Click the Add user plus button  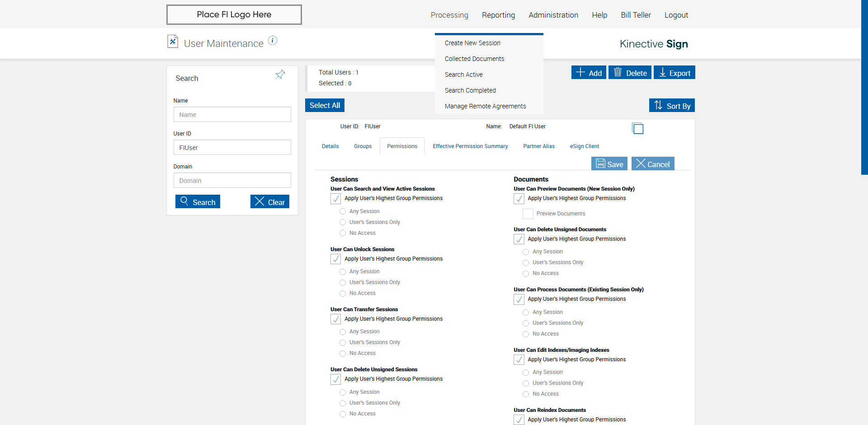click(589, 73)
